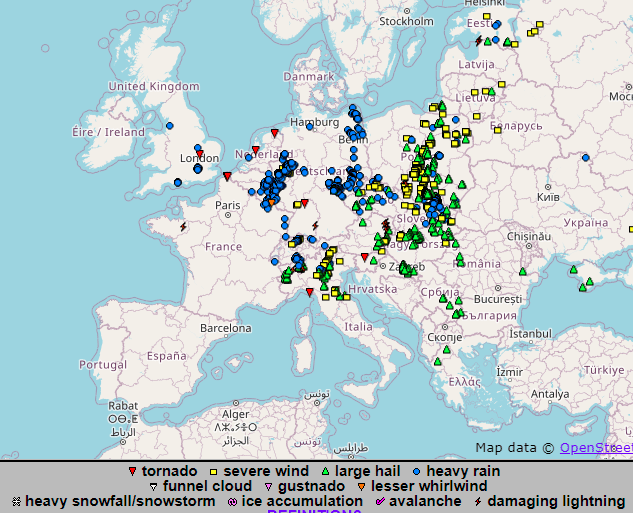Click tornado marker on the Italian coast near Genoa
Screen dimensions: 633x513
point(310,292)
